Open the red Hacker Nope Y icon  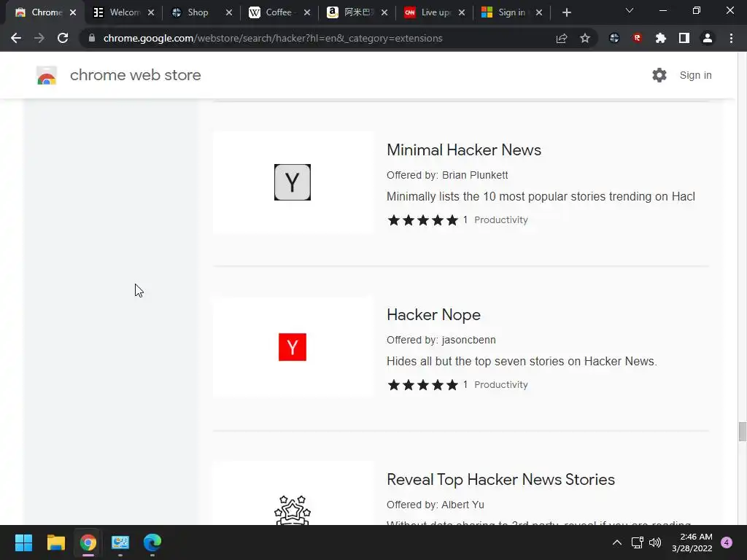[293, 347]
